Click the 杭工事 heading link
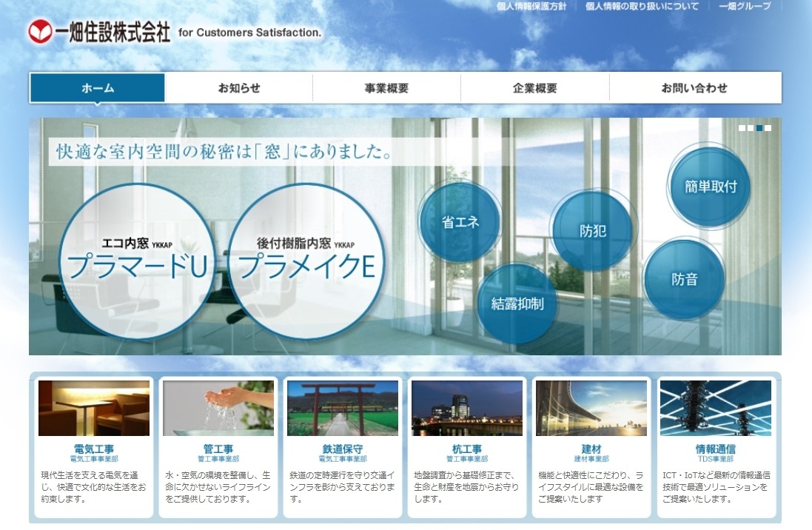812x530 pixels. 467,449
